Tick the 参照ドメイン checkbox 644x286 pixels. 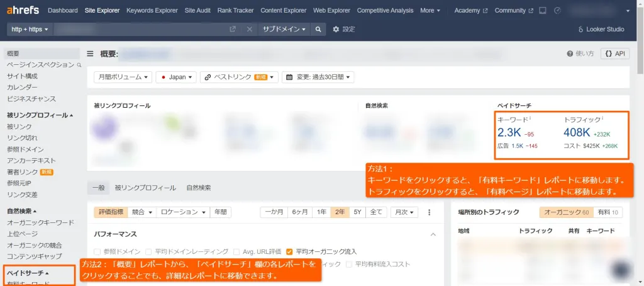tap(96, 251)
